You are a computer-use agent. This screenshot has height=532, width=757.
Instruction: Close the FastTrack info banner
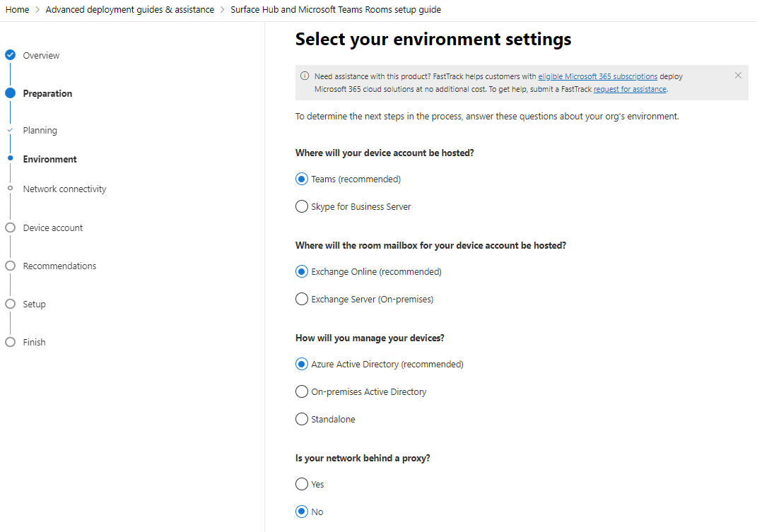click(x=738, y=76)
